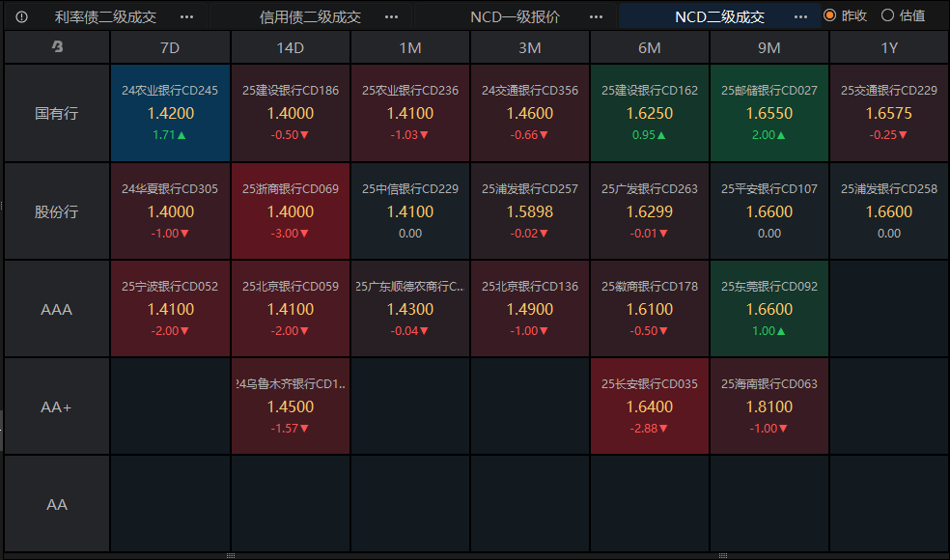Open the 25海南银行CD063 cell

[x=769, y=406]
